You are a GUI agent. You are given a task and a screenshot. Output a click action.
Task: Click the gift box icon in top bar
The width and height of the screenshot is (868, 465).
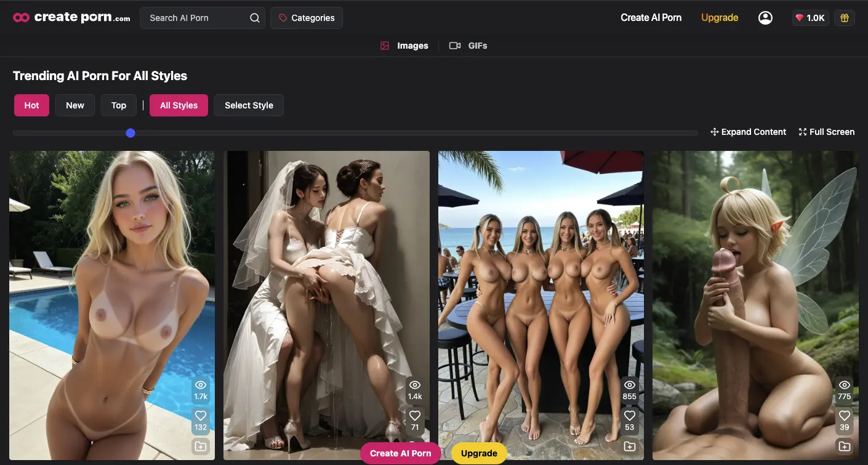tap(844, 17)
